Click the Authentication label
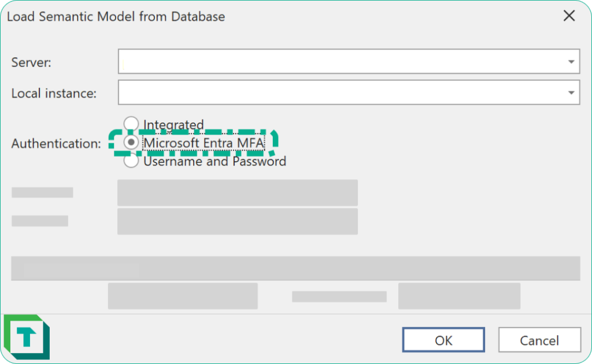 (x=55, y=143)
